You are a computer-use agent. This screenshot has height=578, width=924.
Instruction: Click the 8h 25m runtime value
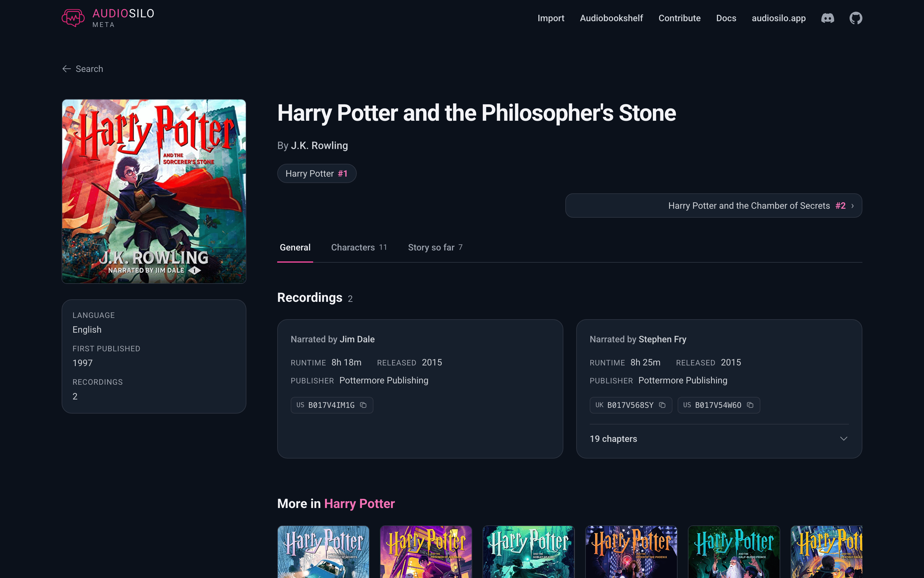click(x=645, y=363)
